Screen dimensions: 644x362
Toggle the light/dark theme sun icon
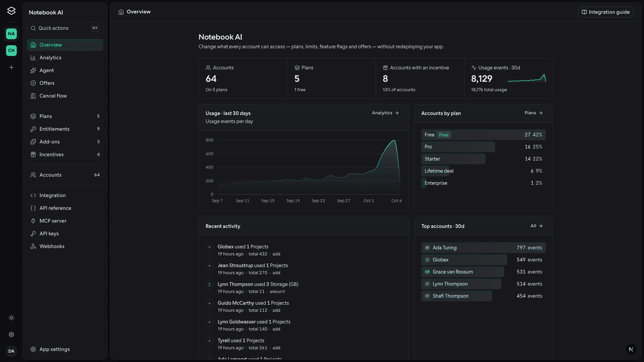pos(11,318)
